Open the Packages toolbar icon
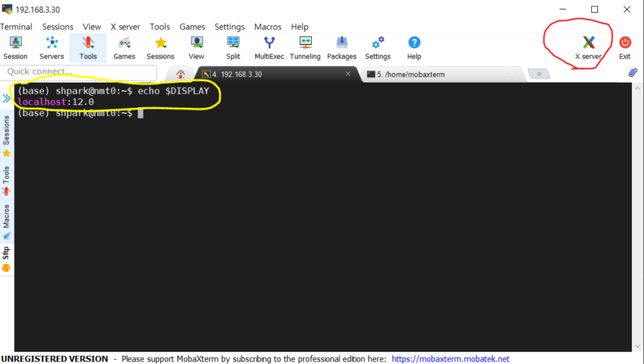This screenshot has height=364, width=644. coord(341,48)
